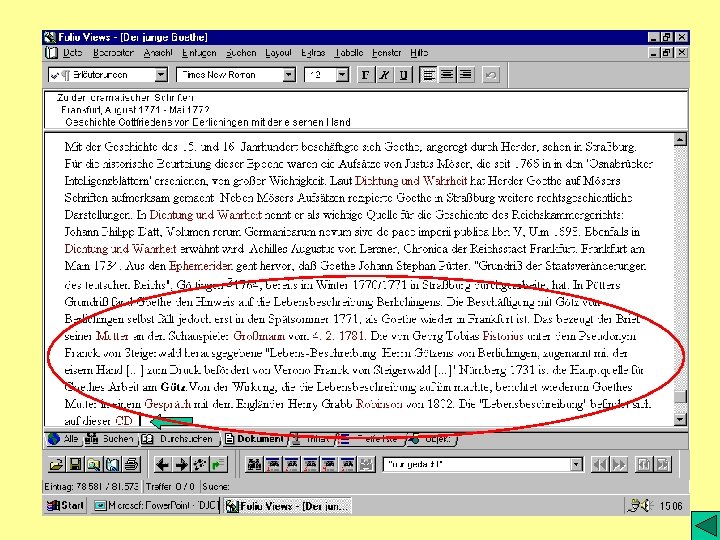The height and width of the screenshot is (540, 720).
Task: Click the Start button on the taskbar
Action: tap(65, 506)
